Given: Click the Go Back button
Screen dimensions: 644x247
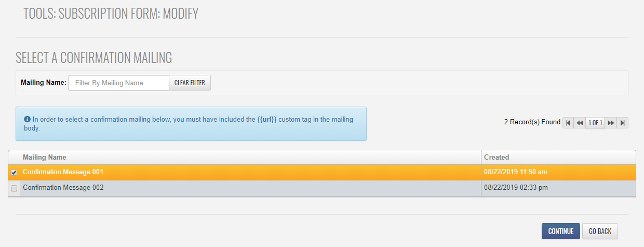Looking at the screenshot, I should coord(600,231).
